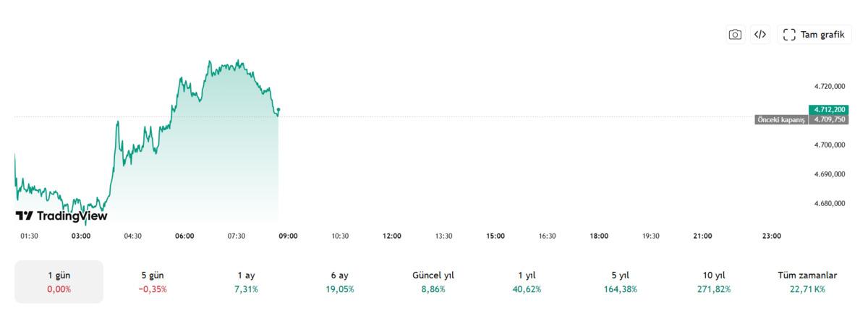This screenshot has height=329, width=868.
Task: Click the 12:00 time axis label
Action: click(x=392, y=236)
